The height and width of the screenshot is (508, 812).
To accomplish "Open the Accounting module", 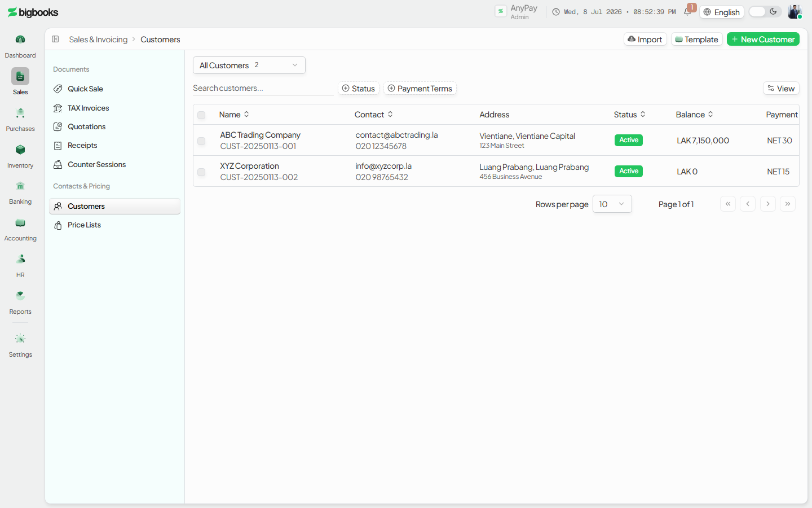I will click(20, 229).
